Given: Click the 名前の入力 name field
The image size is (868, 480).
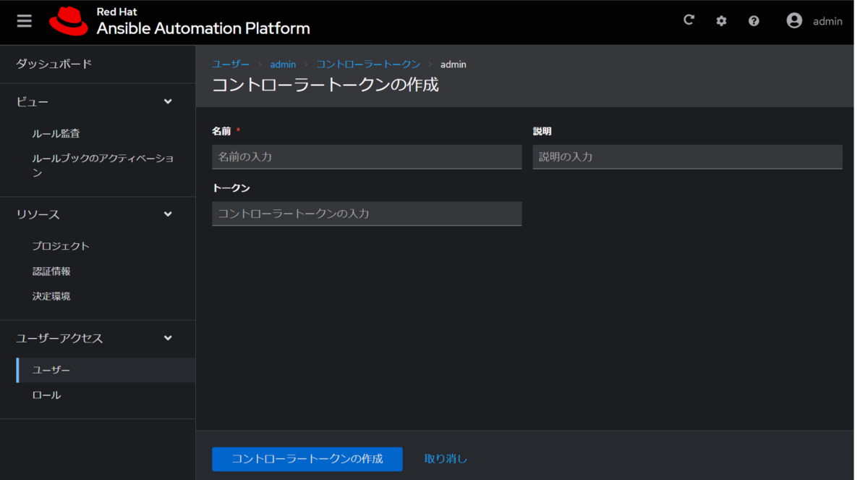Looking at the screenshot, I should click(x=366, y=156).
